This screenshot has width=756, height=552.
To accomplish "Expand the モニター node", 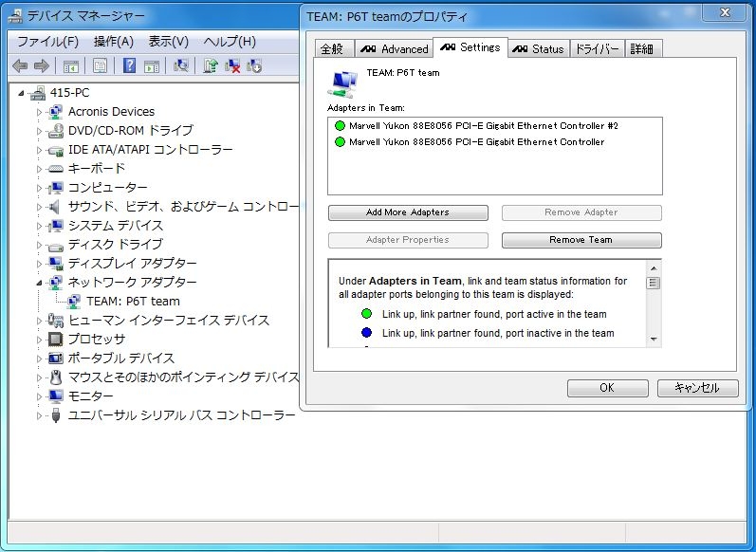I will coord(40,396).
